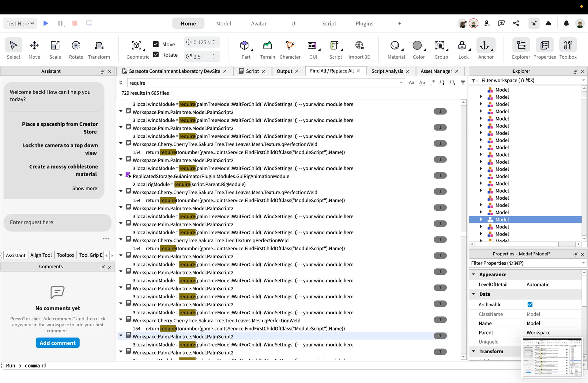The width and height of the screenshot is (588, 383).
Task: Collapse the Appearance properties section
Action: [x=474, y=274]
